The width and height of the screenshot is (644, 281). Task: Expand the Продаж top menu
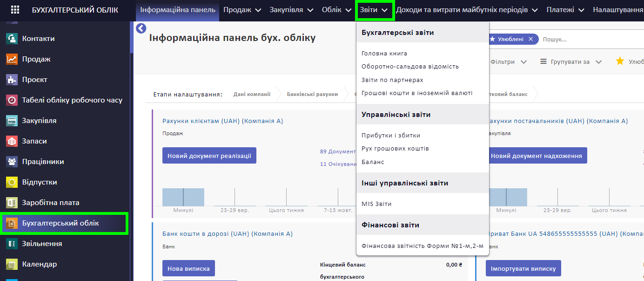click(242, 10)
